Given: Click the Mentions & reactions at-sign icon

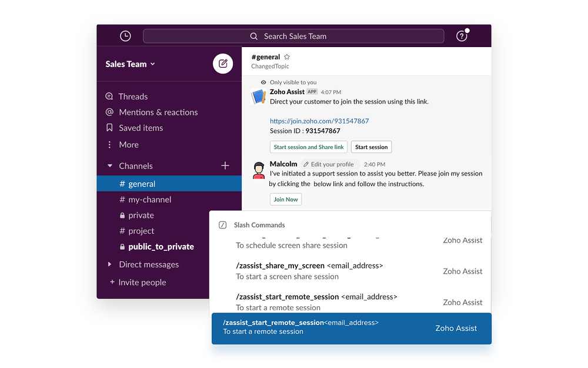Looking at the screenshot, I should click(x=109, y=112).
